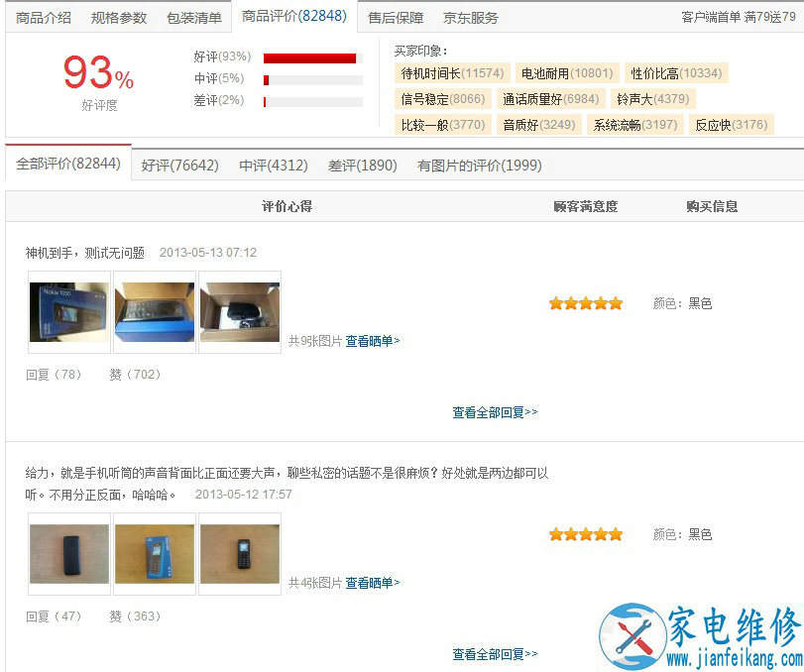Open third thumbnail of first review
Viewport: 804px width, 672px height.
pos(240,312)
